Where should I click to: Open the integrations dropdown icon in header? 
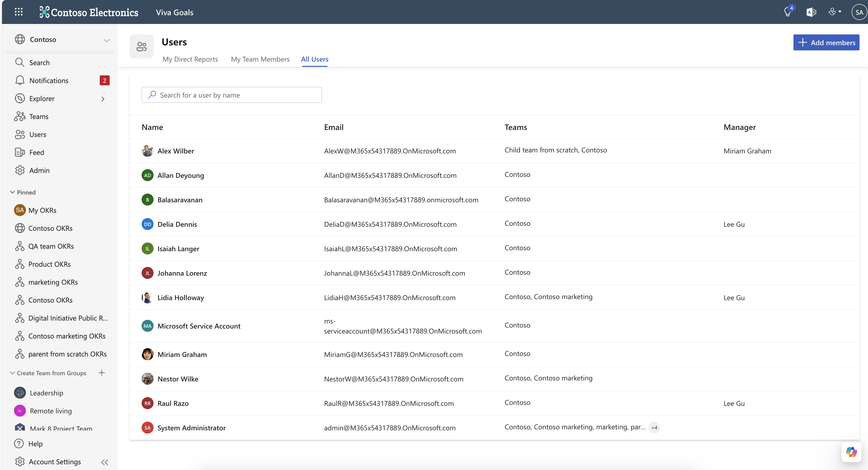click(x=835, y=12)
